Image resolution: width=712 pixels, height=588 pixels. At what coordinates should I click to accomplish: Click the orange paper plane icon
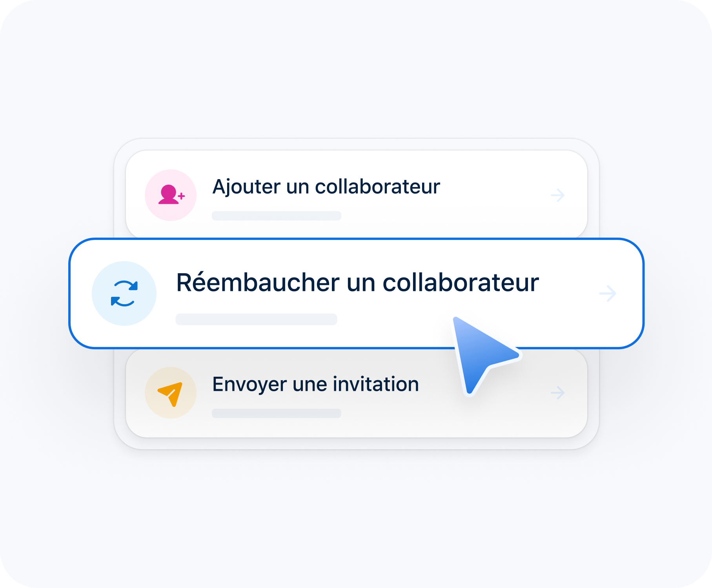171,393
